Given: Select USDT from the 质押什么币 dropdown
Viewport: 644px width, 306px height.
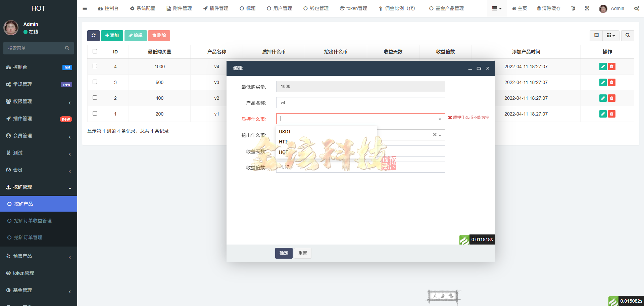Looking at the screenshot, I should pos(285,132).
